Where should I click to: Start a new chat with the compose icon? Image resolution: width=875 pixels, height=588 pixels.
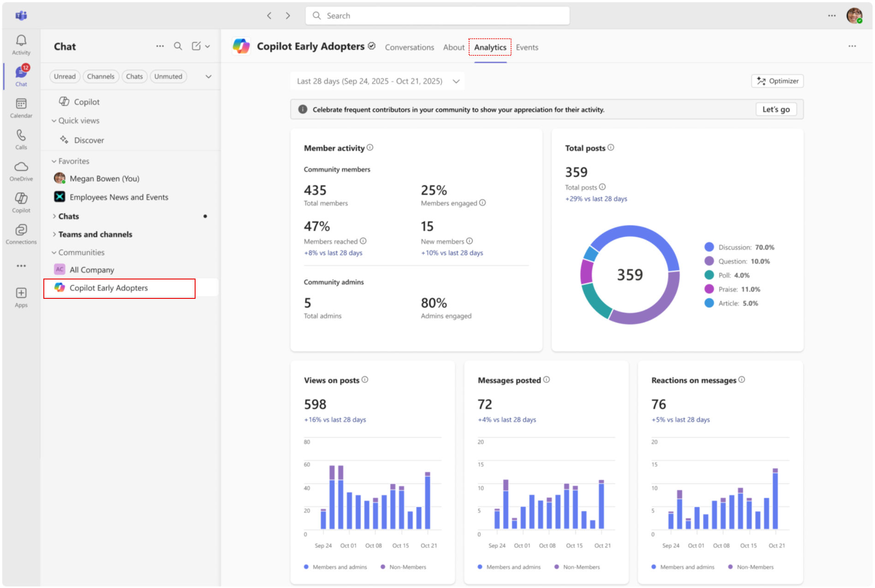tap(197, 46)
